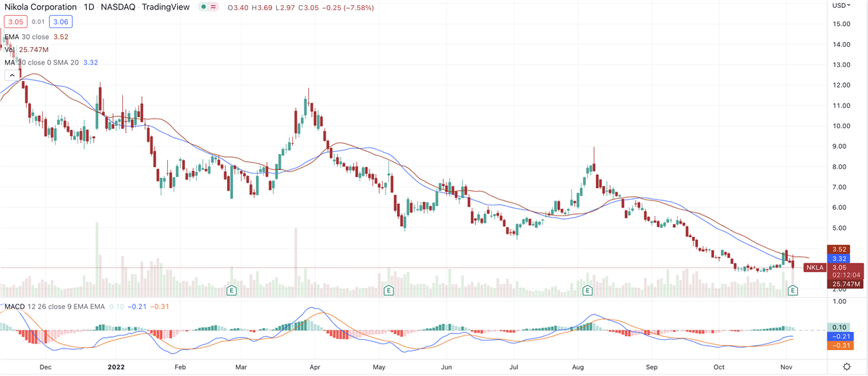Open the earnings marker near March
Viewport: 868px width, 376px height.
[x=233, y=290]
